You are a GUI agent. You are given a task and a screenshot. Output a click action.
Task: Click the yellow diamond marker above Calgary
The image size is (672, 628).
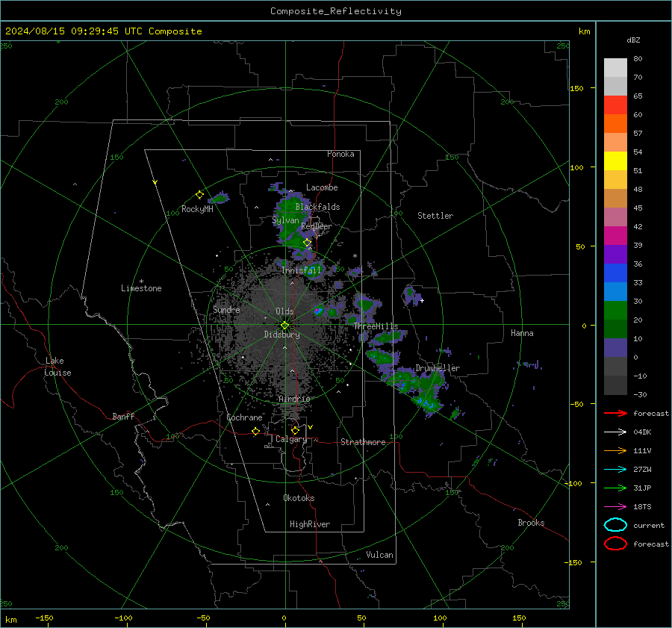tap(295, 430)
